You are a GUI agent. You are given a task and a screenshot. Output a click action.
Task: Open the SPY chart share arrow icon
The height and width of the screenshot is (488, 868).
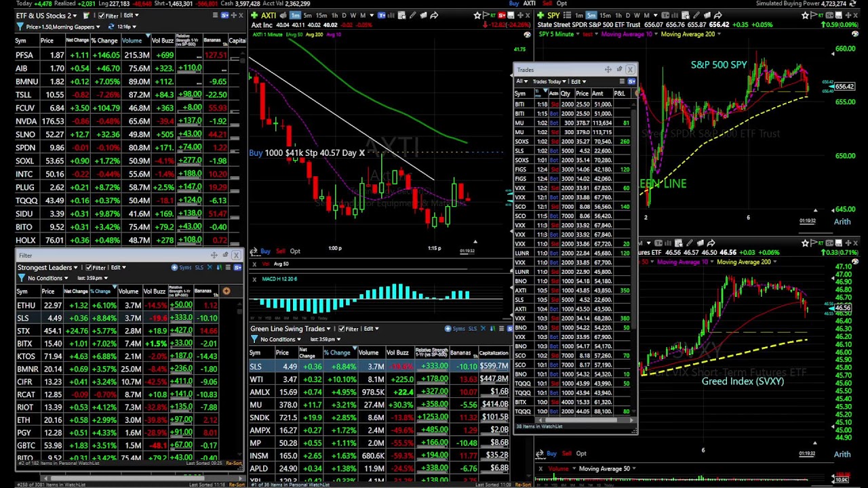717,16
